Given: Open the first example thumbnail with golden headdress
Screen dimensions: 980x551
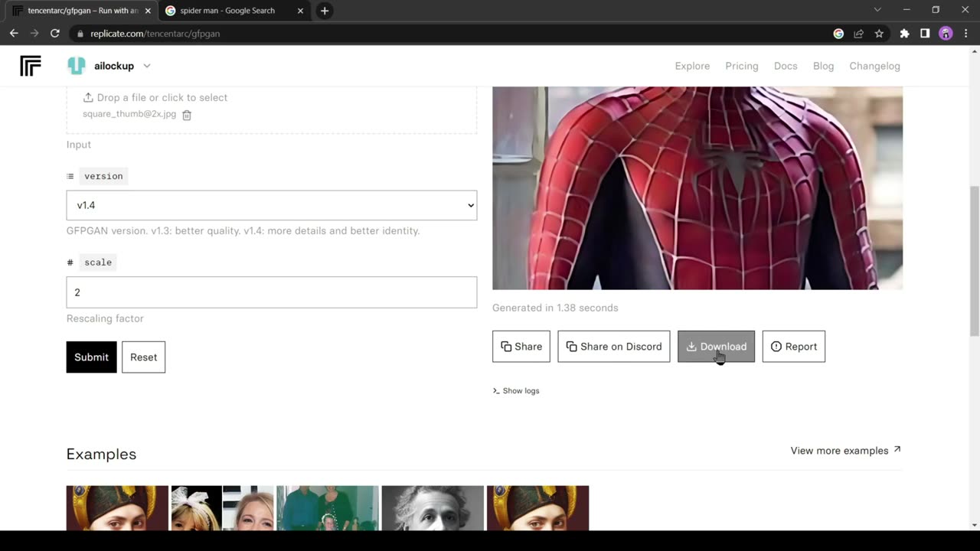Looking at the screenshot, I should coord(117,508).
